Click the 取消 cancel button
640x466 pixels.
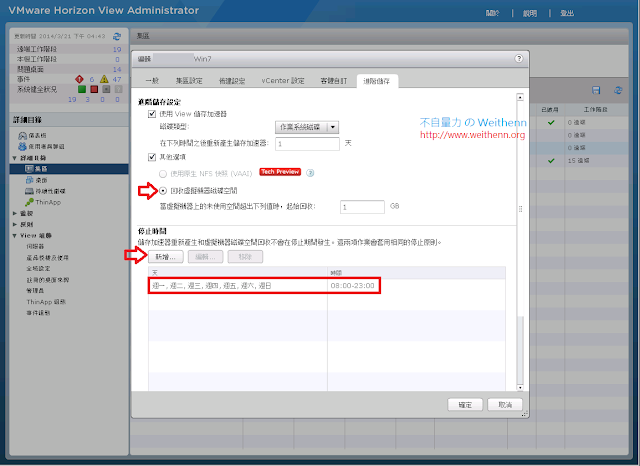[505, 405]
